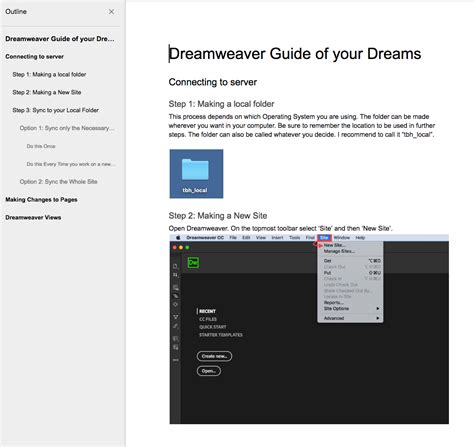Click the green Dw logo icon
Screen dimensions: 474x447
coord(193,262)
